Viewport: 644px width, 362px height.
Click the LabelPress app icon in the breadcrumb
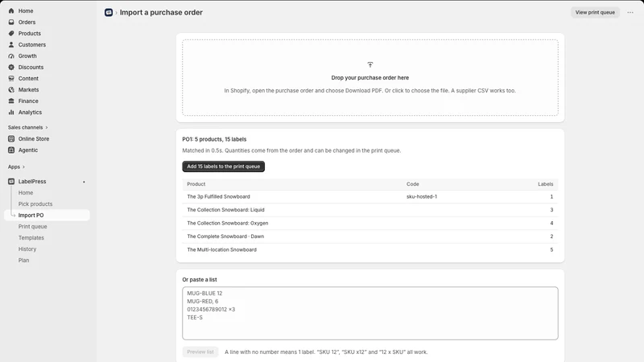[109, 12]
